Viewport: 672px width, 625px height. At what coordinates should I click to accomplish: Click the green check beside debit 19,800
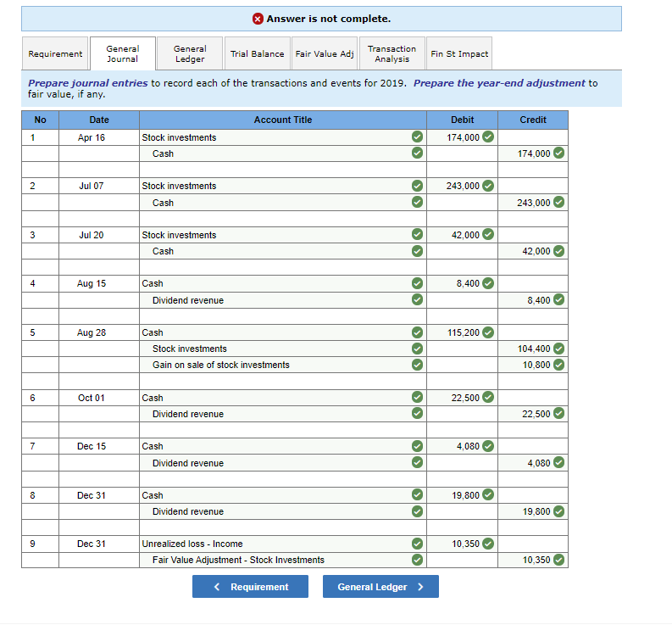[488, 494]
